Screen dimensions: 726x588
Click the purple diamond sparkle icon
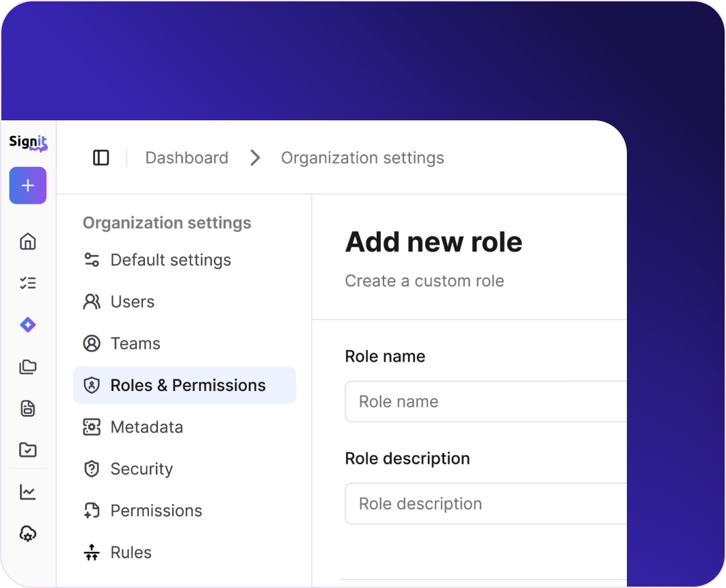point(28,325)
